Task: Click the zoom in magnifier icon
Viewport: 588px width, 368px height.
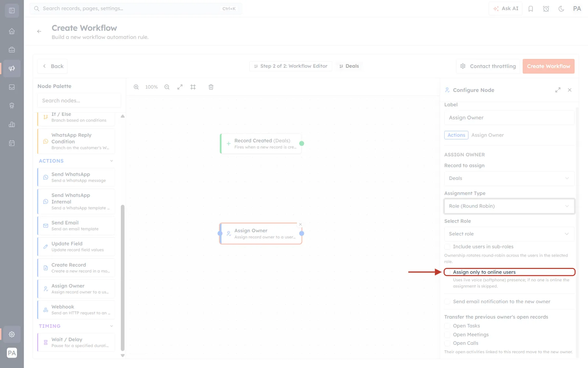Action: point(136,87)
